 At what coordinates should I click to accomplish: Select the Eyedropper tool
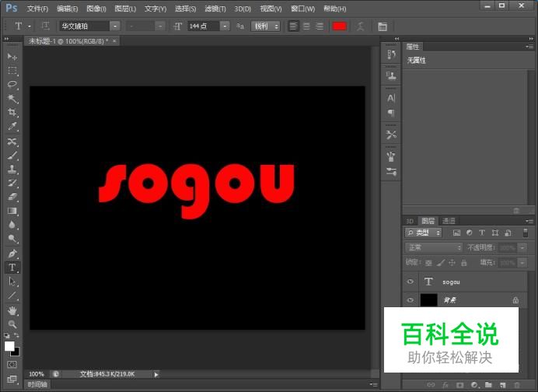pyautogui.click(x=12, y=126)
